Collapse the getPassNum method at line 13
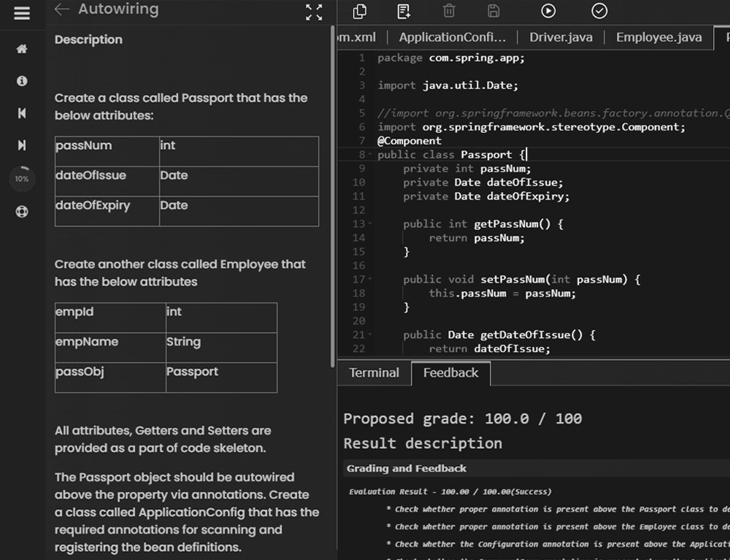Viewport: 730px width, 560px height. pyautogui.click(x=371, y=224)
